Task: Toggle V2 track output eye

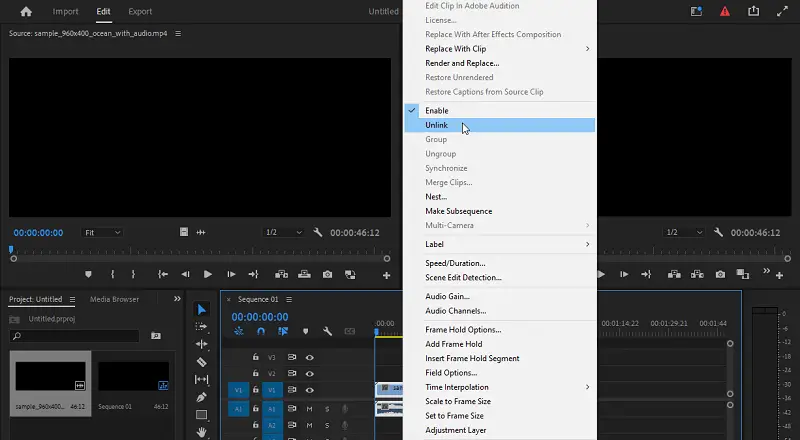Action: 309,374
